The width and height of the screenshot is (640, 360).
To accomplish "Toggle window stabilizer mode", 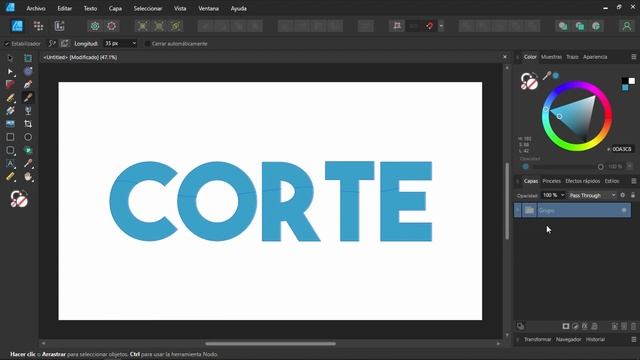I will point(64,43).
